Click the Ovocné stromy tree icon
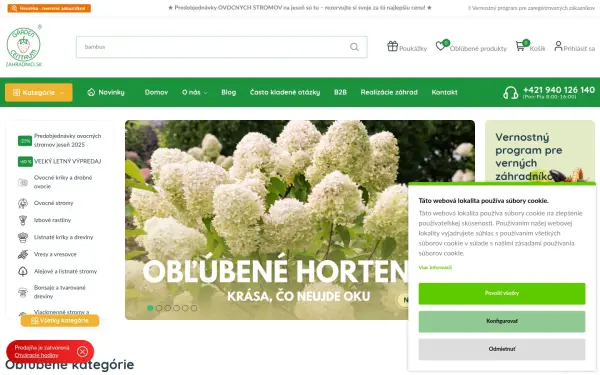 [23, 203]
